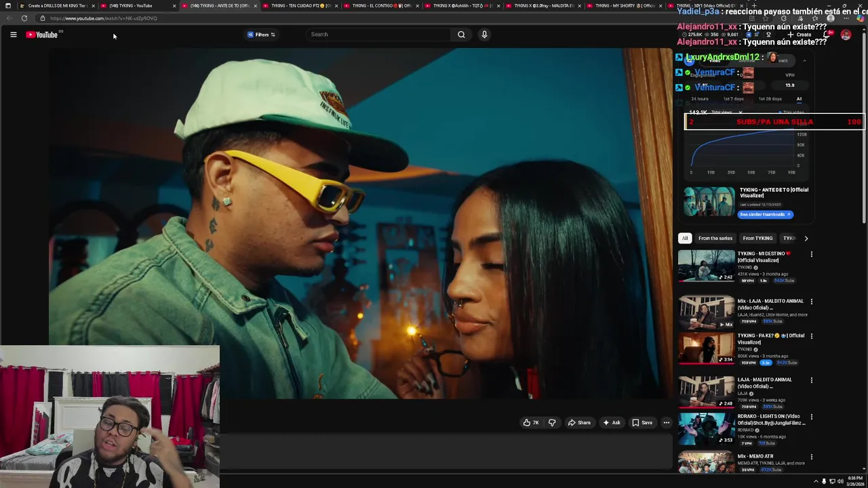Open the ANTE DE TO visualizer thumbnail
The image size is (868, 488).
(709, 202)
